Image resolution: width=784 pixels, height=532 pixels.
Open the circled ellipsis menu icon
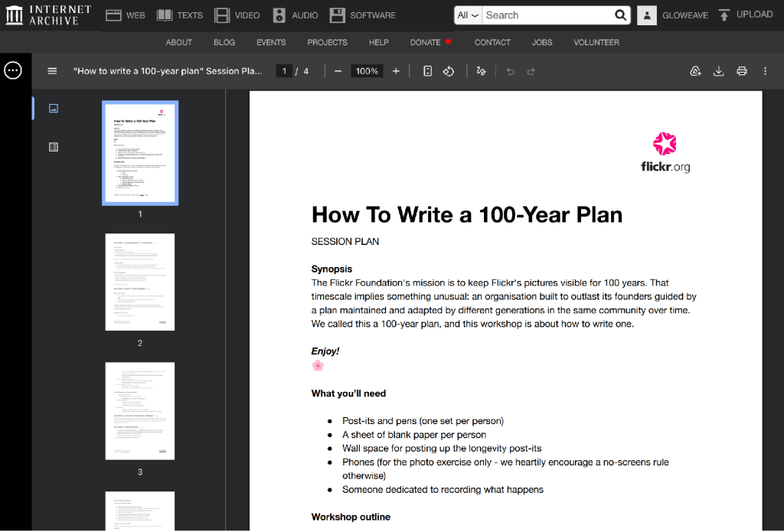pos(13,70)
